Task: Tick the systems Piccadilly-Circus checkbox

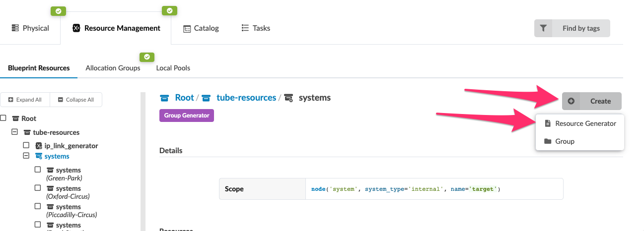Action: 38,206
